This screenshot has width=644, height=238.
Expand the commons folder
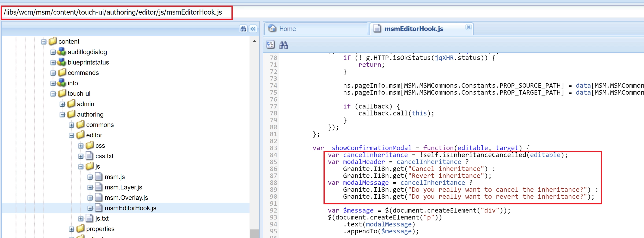click(x=71, y=125)
